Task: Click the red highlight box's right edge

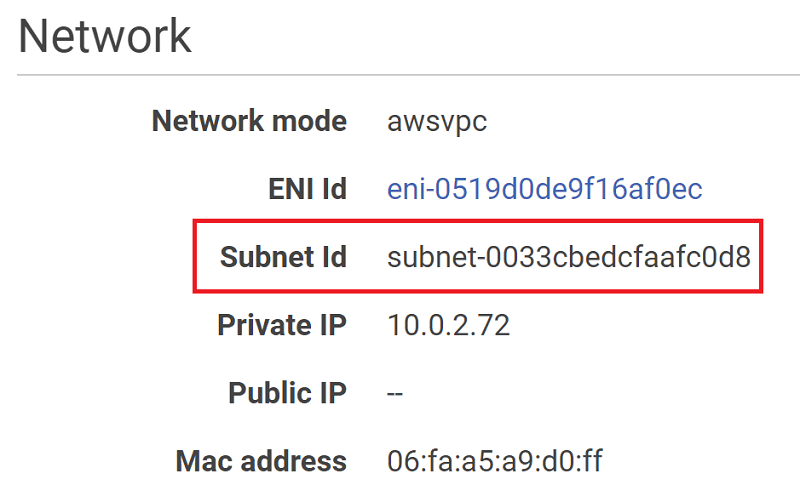Action: (x=762, y=256)
